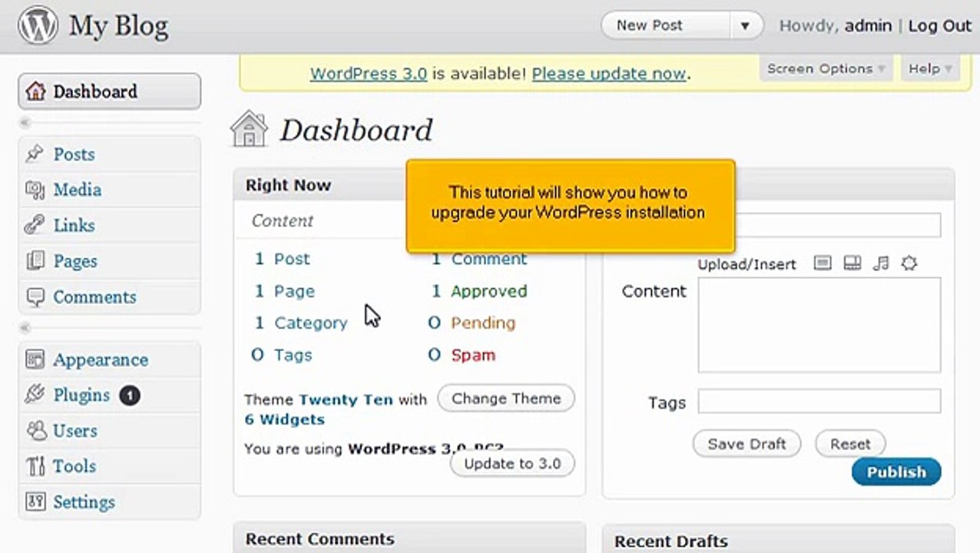Open the 6 Widgets link

tap(284, 419)
